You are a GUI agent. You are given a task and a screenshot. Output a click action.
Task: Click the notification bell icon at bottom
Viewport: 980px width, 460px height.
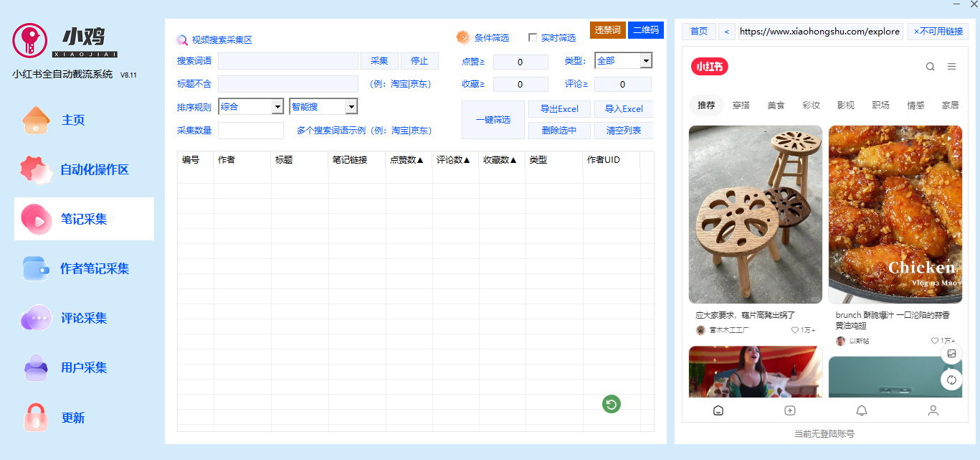(x=861, y=410)
